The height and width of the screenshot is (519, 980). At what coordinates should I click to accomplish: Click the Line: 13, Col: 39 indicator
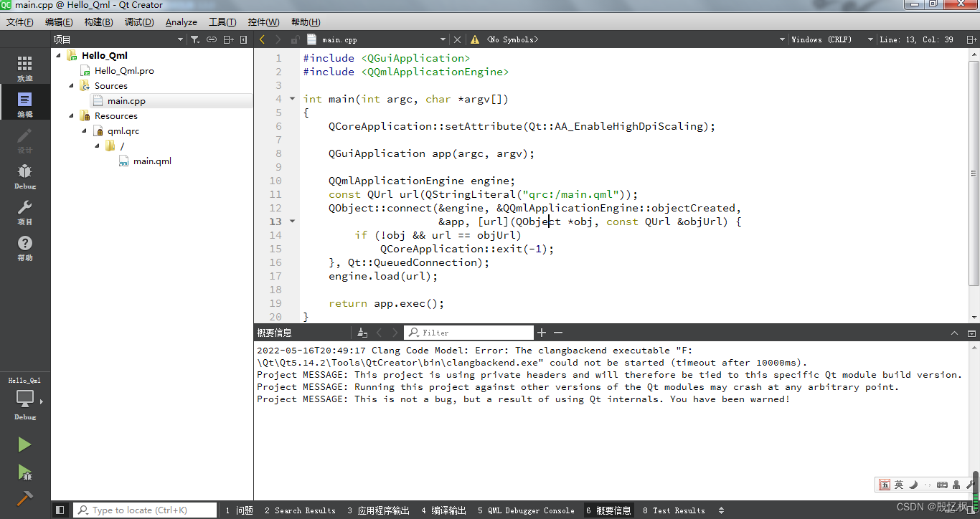(x=916, y=39)
